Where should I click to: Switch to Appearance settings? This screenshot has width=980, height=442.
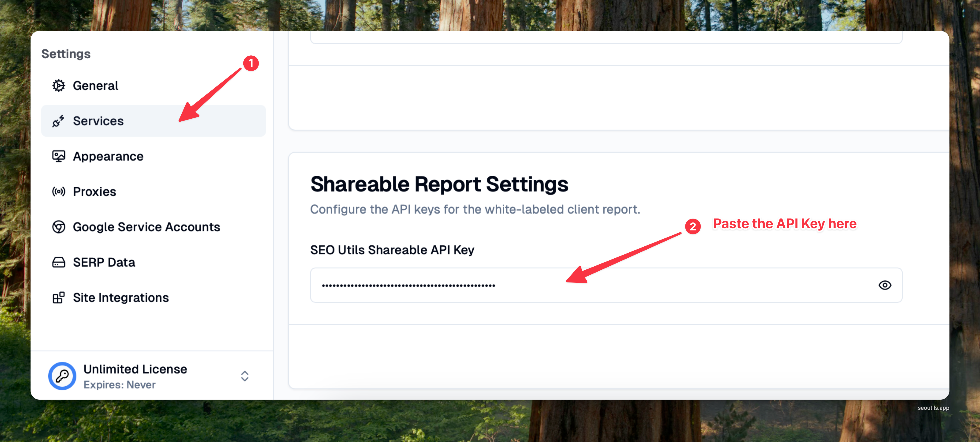[108, 156]
